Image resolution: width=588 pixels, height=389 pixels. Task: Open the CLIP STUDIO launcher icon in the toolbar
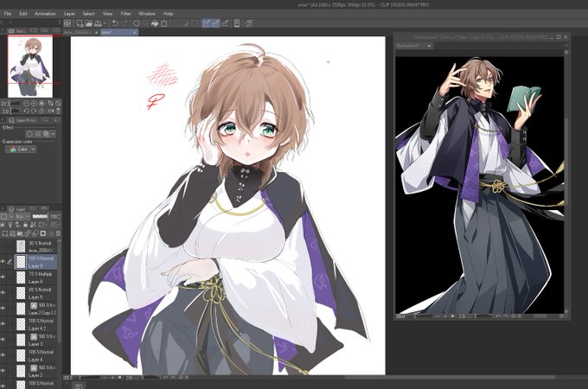tap(67, 23)
